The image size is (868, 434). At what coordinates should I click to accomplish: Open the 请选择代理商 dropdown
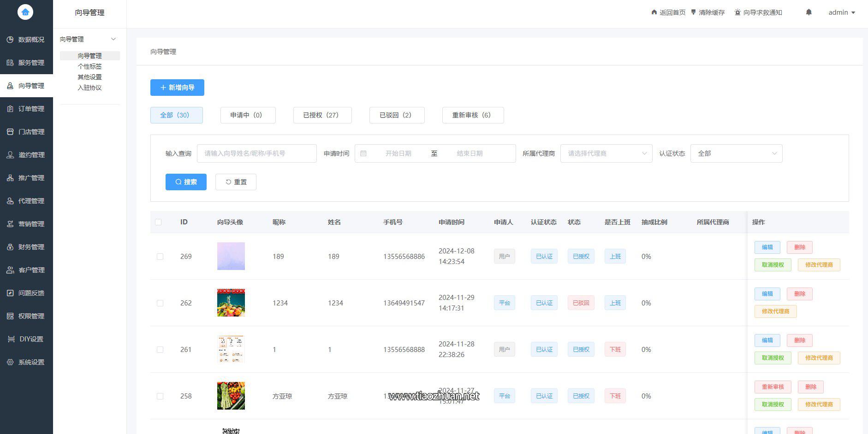click(x=606, y=153)
